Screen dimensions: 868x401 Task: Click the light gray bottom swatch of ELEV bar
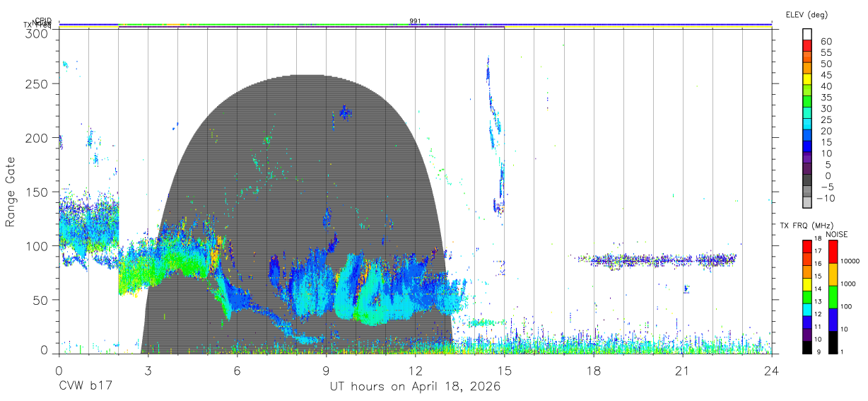[x=808, y=202]
